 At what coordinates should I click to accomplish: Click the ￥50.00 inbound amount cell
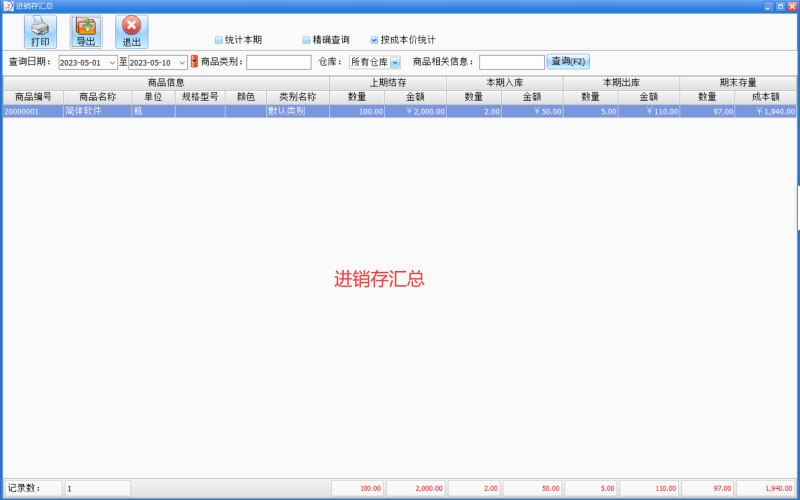point(532,111)
